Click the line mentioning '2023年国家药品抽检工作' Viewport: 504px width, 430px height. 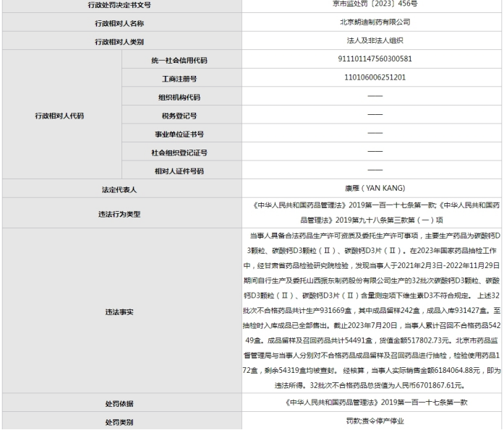pos(372,251)
